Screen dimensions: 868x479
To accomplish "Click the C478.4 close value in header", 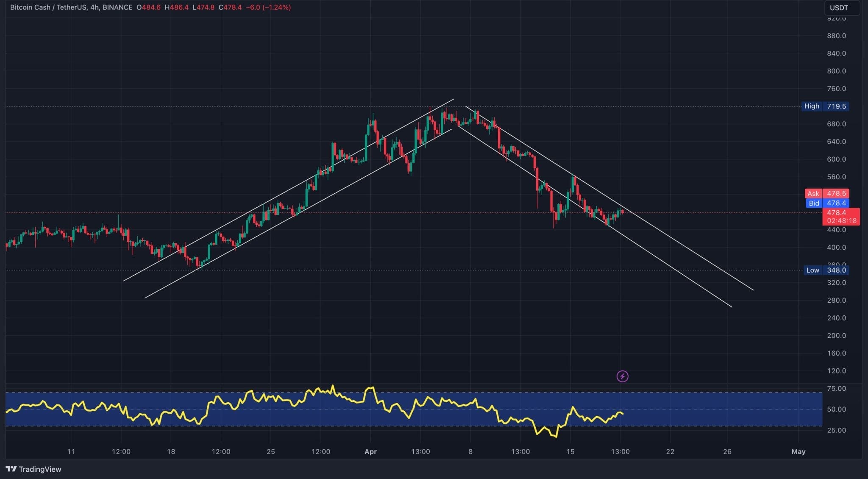I will (230, 7).
